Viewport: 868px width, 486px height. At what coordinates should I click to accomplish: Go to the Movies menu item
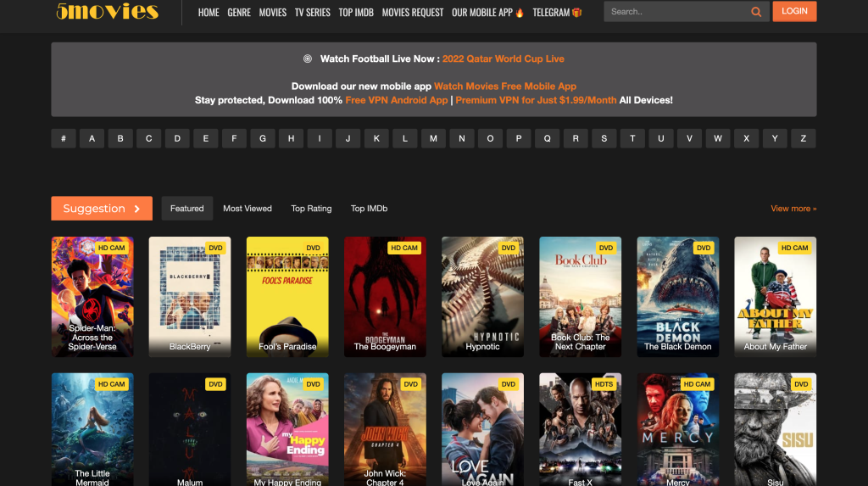pos(273,12)
